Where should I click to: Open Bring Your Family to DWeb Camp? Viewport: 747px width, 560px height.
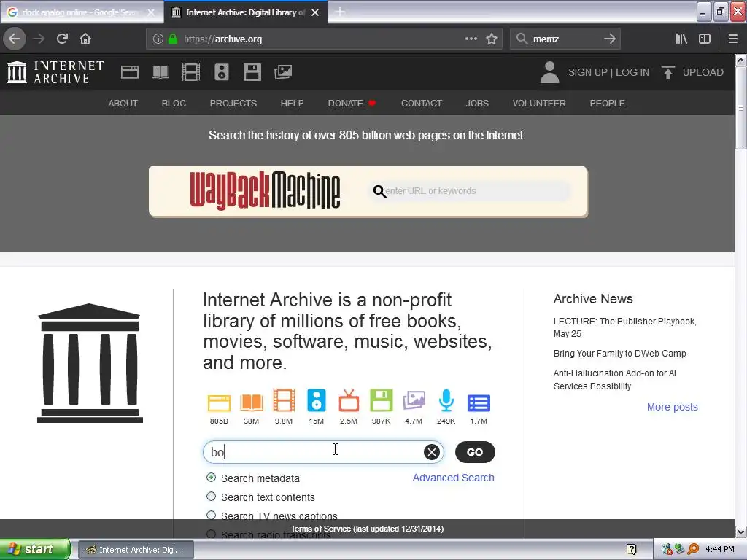619,354
